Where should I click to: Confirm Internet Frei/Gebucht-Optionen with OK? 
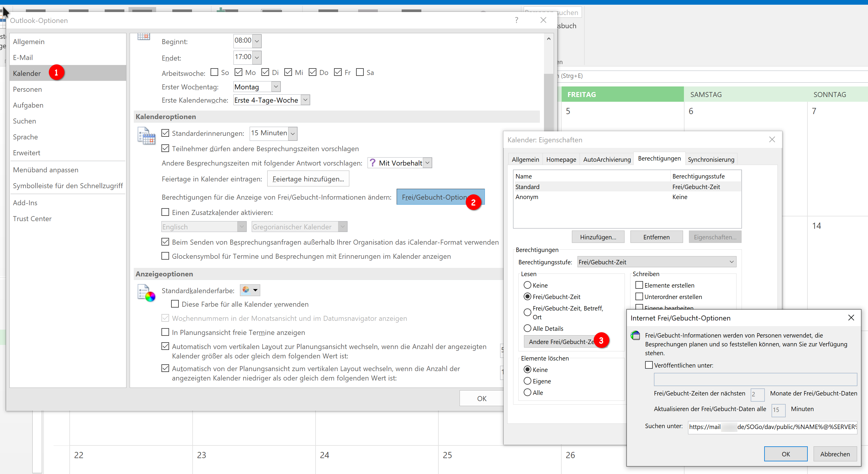point(785,454)
